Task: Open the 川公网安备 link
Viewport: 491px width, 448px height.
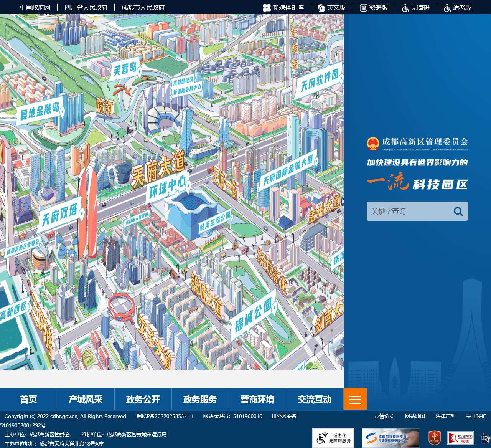Action: pyautogui.click(x=284, y=416)
